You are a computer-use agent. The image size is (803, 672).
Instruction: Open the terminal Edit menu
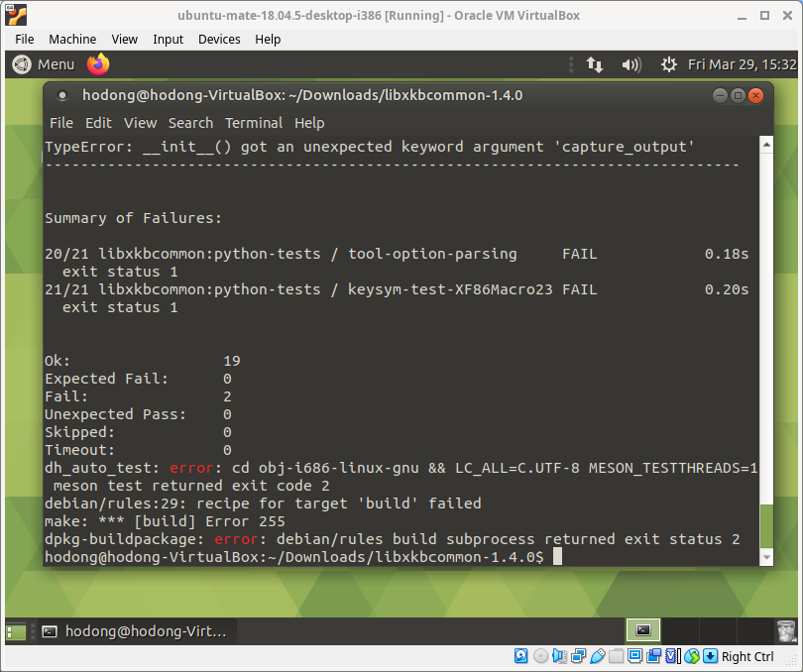tap(98, 123)
